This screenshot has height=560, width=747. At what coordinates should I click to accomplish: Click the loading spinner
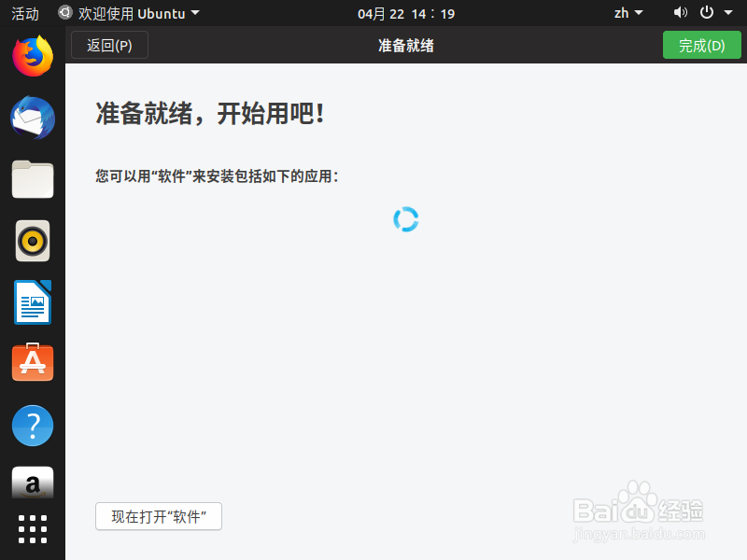[406, 219]
